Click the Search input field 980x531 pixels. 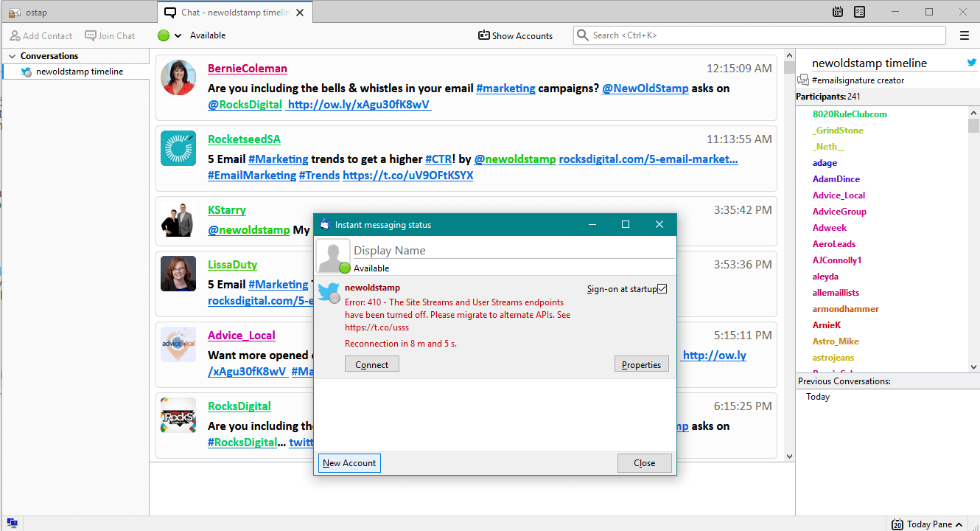coord(760,35)
